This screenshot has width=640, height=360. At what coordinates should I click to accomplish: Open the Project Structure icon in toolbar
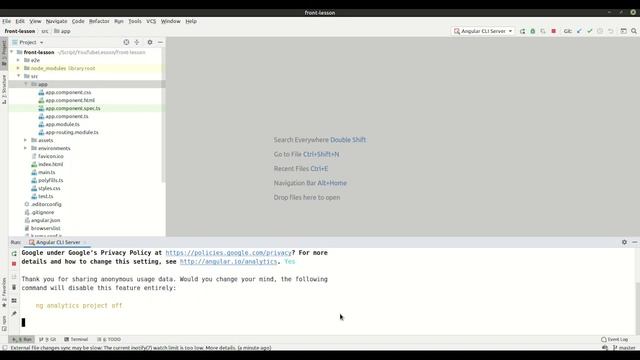pyautogui.click(x=624, y=31)
